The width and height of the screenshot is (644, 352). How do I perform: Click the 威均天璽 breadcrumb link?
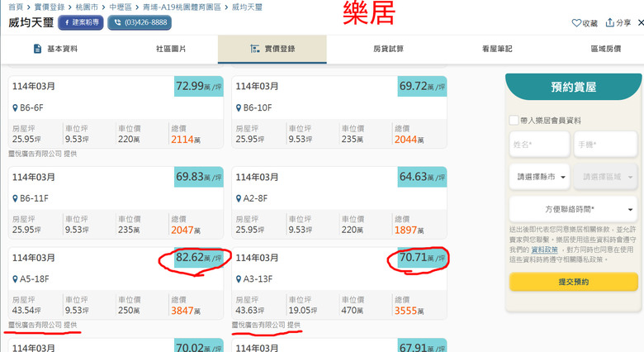pos(247,7)
